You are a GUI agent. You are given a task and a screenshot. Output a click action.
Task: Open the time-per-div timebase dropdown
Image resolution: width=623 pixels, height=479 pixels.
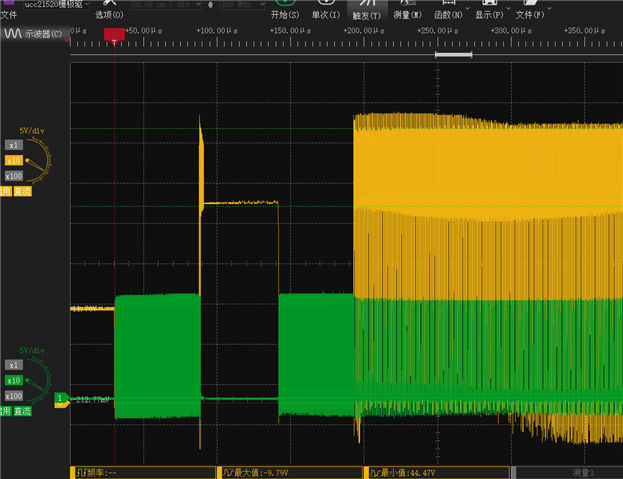[166, 5]
